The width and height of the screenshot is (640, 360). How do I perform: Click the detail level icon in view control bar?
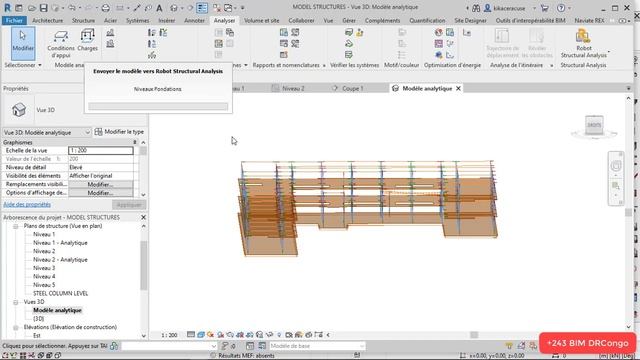(x=191, y=335)
